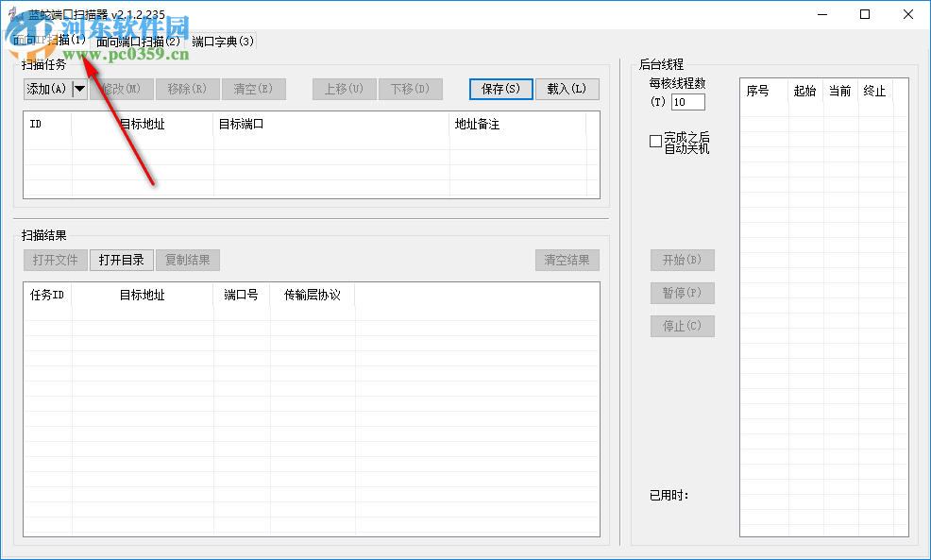Image resolution: width=931 pixels, height=560 pixels.
Task: Click the 当前 column header
Action: pyautogui.click(x=840, y=91)
